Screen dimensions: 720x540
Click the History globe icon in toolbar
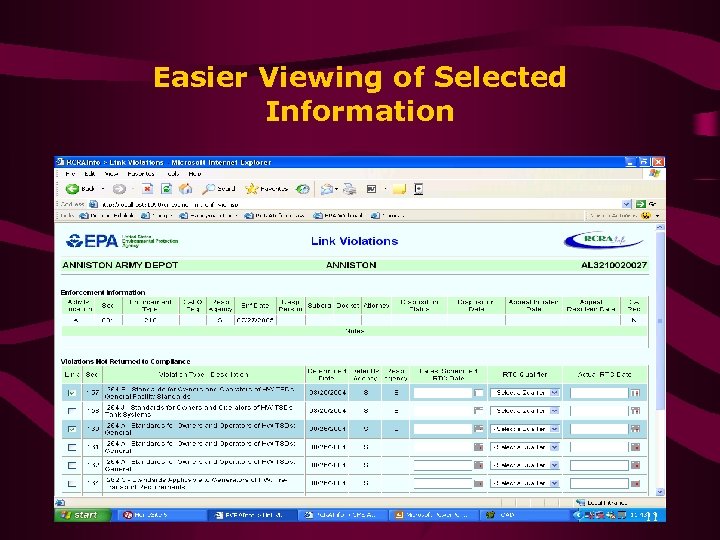pos(303,189)
